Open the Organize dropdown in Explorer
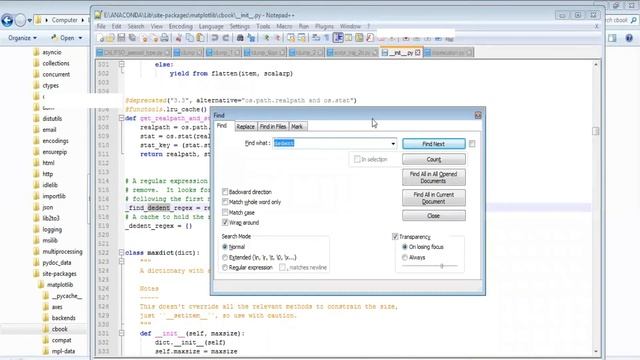 pyautogui.click(x=22, y=38)
